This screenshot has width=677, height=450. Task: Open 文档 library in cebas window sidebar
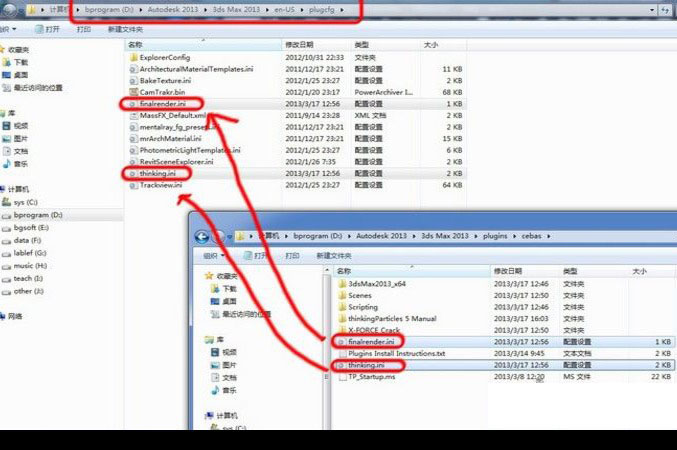[x=223, y=377]
